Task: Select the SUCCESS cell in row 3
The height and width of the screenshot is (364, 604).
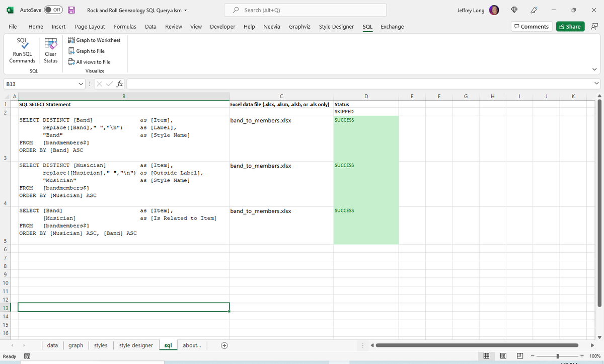Action: pos(366,138)
